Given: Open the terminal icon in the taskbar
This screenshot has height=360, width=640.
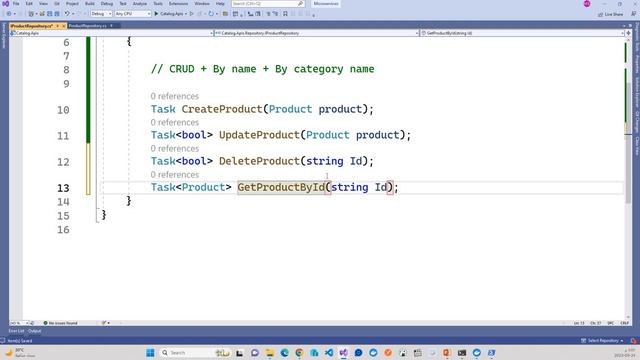Looking at the screenshot, I should tap(462, 353).
